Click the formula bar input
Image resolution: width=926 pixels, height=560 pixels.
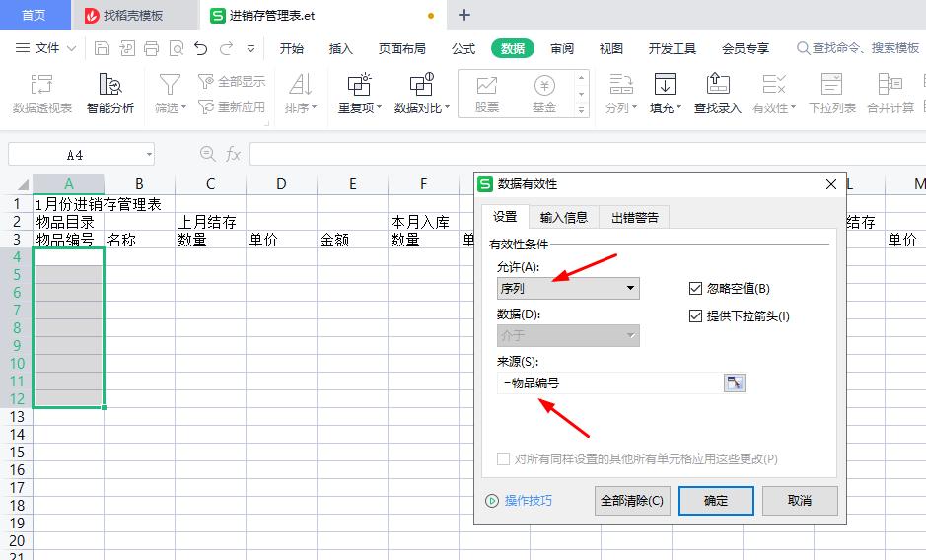[588, 154]
